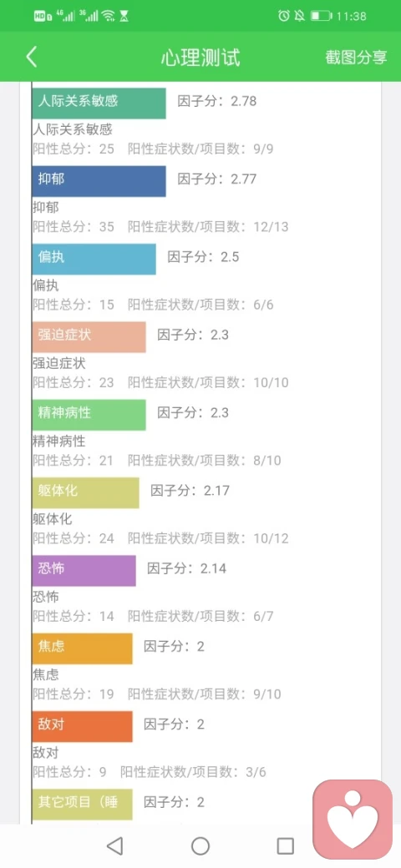The image size is (401, 868).
Task: Tap the recent apps square button
Action: pos(285,845)
